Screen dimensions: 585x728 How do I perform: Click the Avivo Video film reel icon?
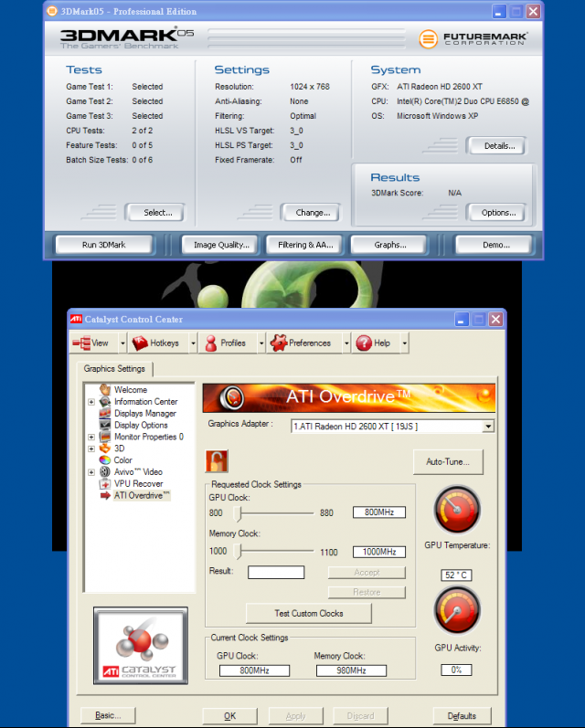[x=105, y=471]
